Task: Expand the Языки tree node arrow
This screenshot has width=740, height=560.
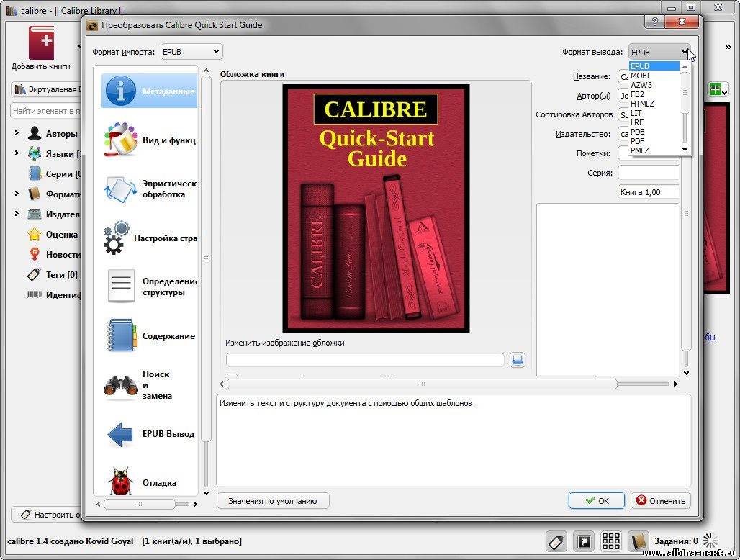Action: click(x=17, y=153)
